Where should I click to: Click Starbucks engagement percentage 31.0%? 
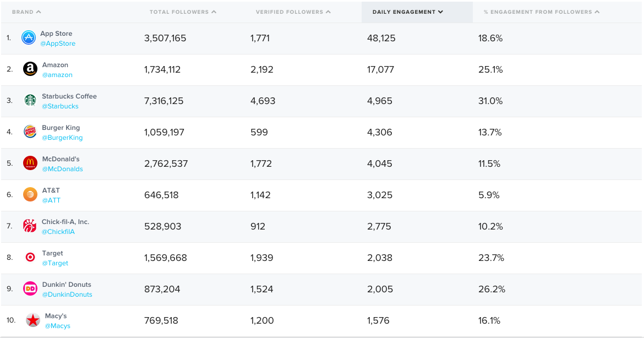point(490,101)
